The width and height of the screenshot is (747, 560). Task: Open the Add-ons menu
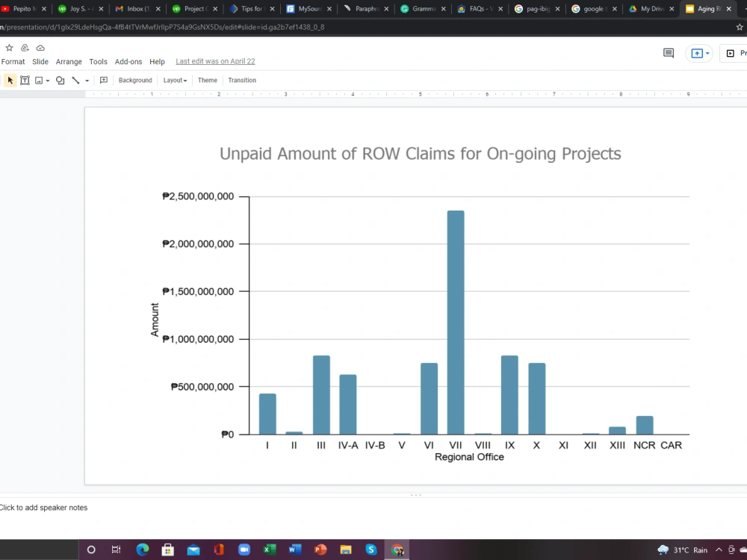[x=128, y=61]
